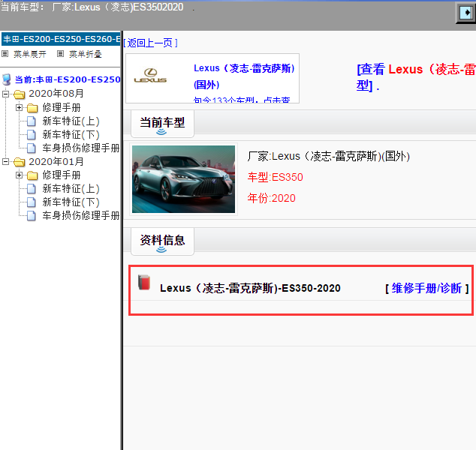
Task: Click the Lexus logo image
Action: (151, 76)
